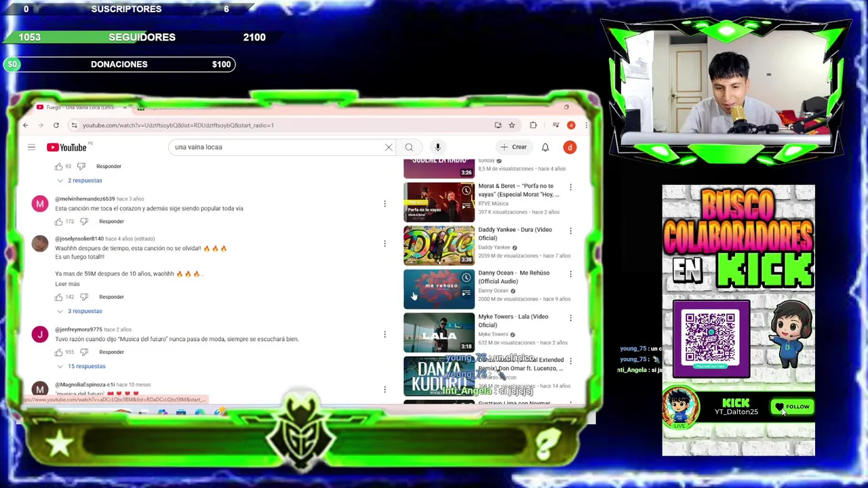The height and width of the screenshot is (488, 868).
Task: Open the YouTube hamburger guide menu
Action: [31, 147]
